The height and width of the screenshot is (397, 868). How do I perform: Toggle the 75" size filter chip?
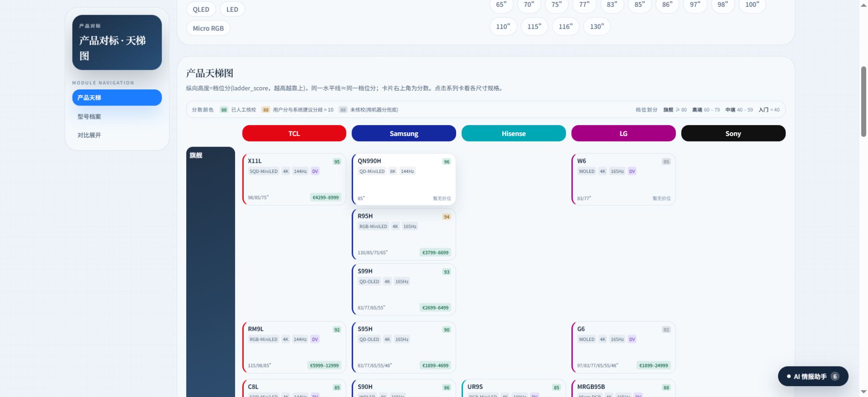coord(557,5)
